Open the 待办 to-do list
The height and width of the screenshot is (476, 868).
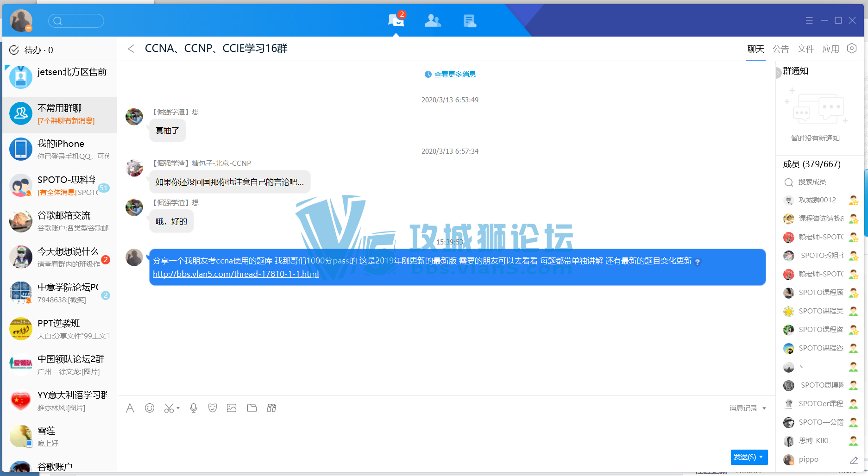[x=31, y=50]
